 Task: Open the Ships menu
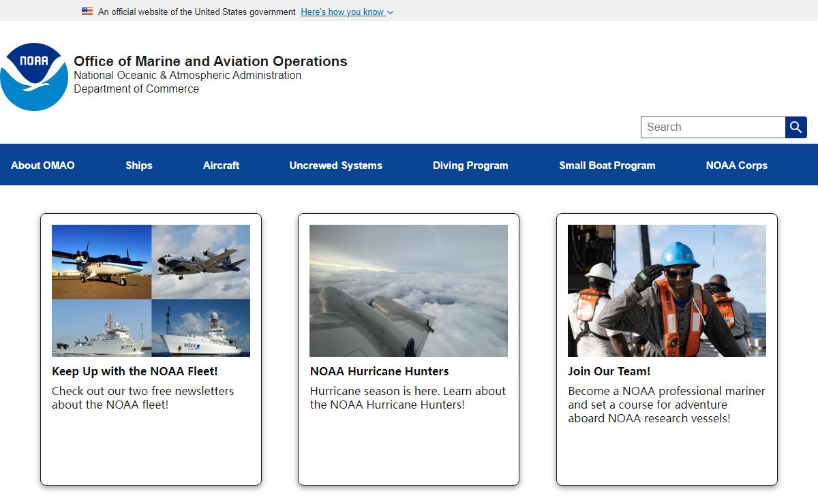click(139, 166)
